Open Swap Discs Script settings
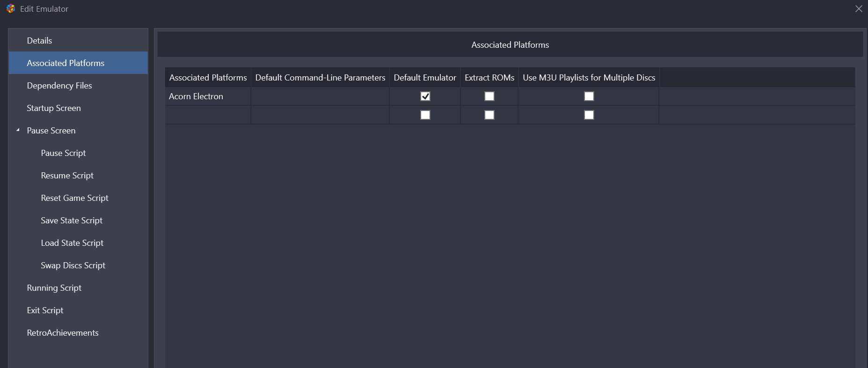Image resolution: width=868 pixels, height=368 pixels. click(73, 265)
